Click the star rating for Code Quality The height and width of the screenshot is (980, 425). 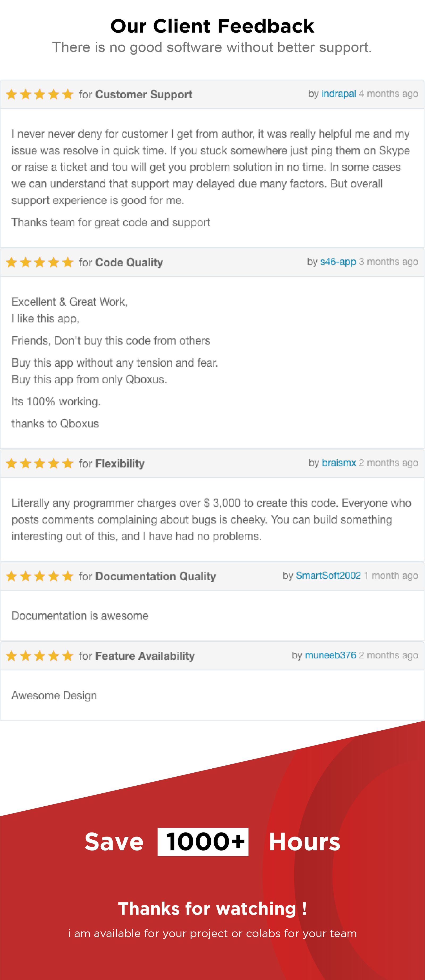click(x=40, y=262)
